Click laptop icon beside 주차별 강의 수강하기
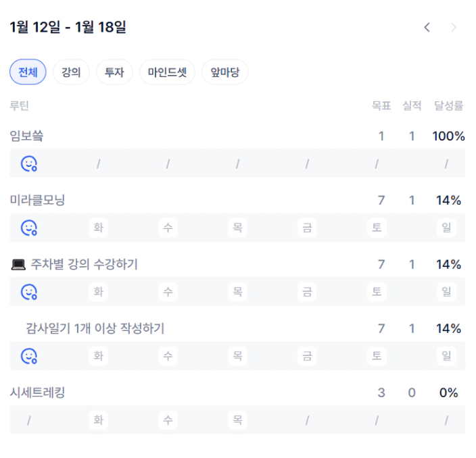Screen dimensions: 476x458 coord(18,265)
